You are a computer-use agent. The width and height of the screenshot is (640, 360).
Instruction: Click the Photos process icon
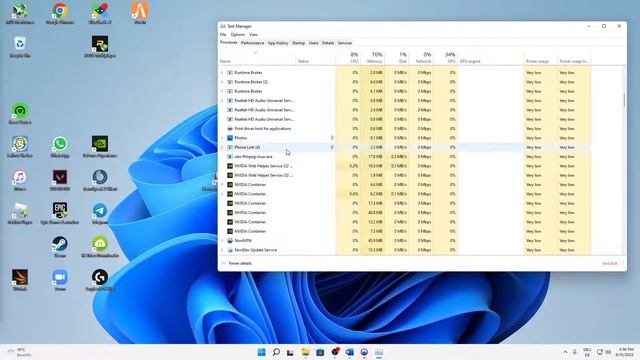[x=230, y=138]
